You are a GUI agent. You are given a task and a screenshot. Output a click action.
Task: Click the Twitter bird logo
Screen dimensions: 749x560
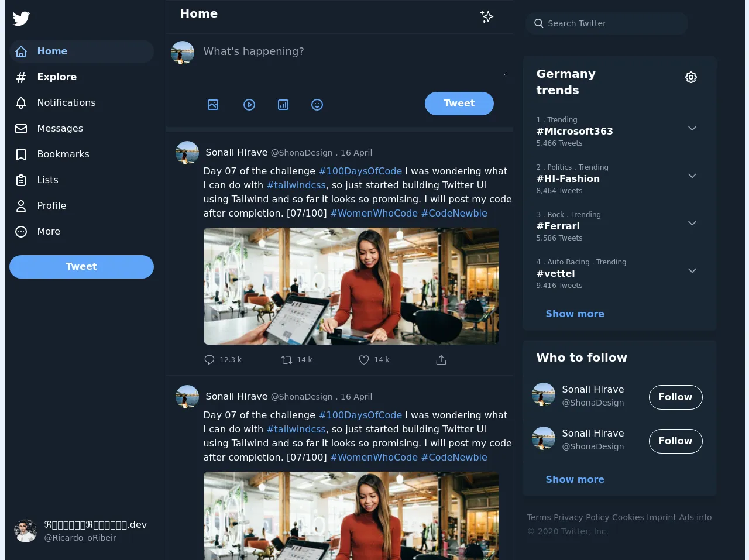(21, 19)
